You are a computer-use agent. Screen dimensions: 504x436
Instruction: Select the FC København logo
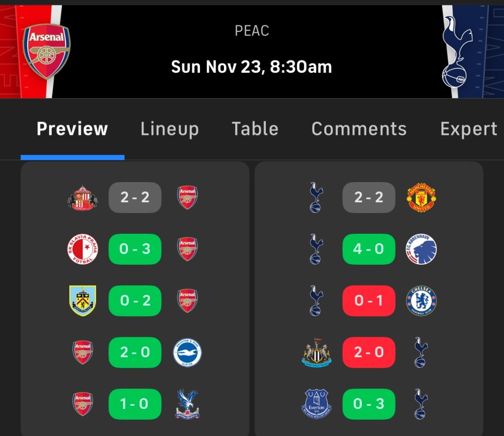(421, 249)
